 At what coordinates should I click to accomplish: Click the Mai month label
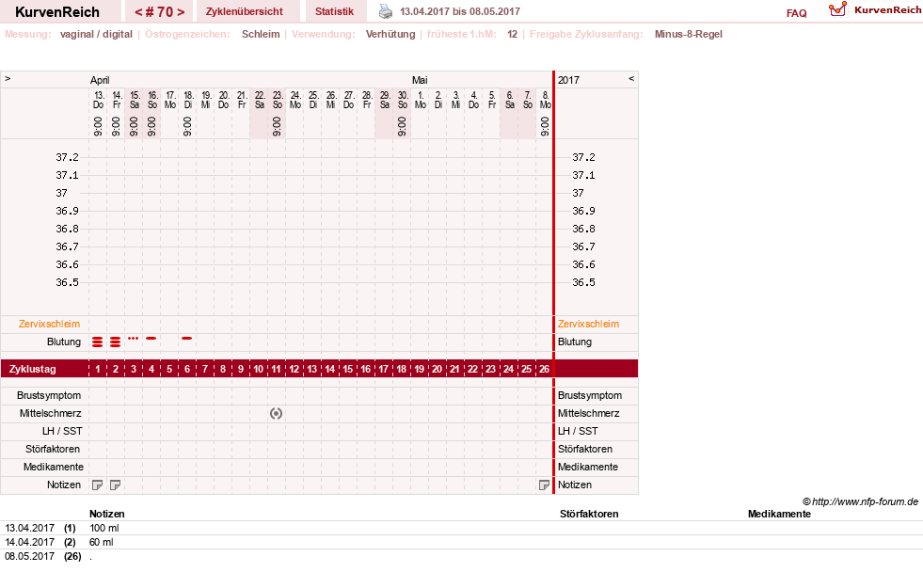point(420,80)
